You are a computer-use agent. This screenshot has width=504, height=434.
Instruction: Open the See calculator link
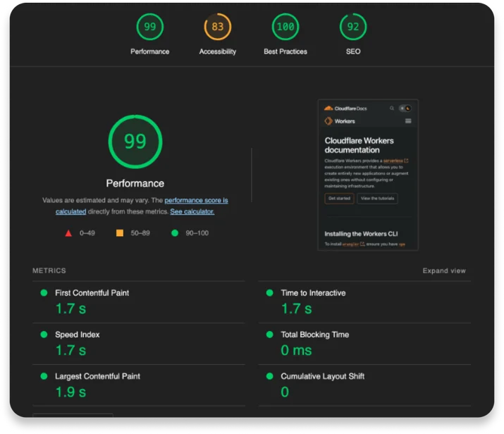192,211
